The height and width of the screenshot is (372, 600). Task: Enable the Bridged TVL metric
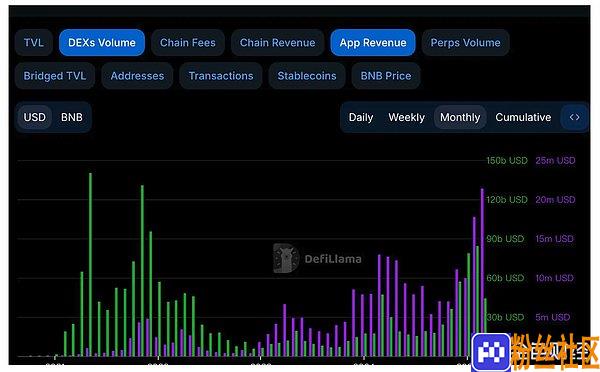click(x=55, y=76)
